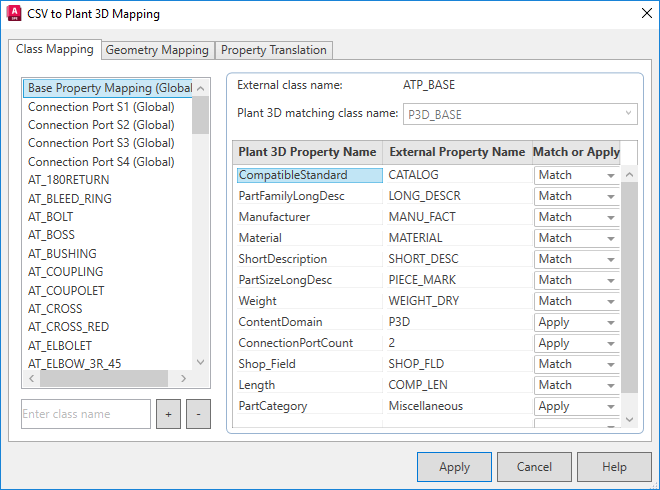Screen dimensions: 660x490
Task: Click property table scroll down arrow
Action: (630, 419)
